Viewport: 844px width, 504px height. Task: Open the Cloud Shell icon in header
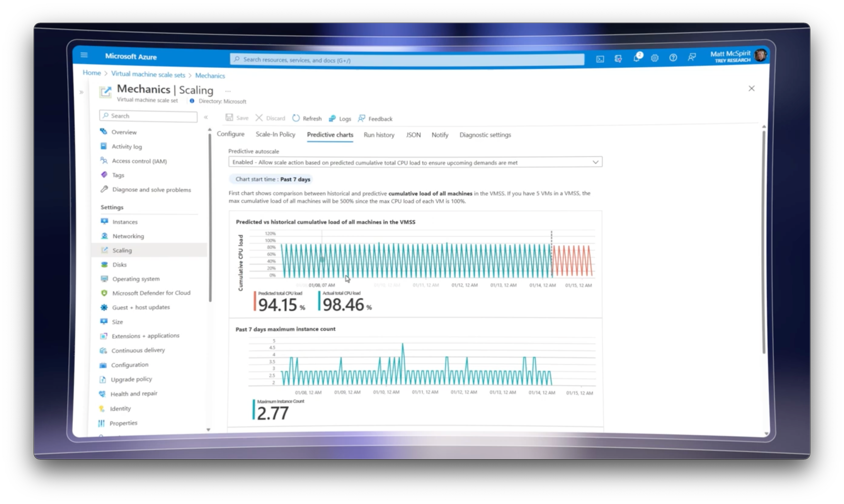coord(600,59)
